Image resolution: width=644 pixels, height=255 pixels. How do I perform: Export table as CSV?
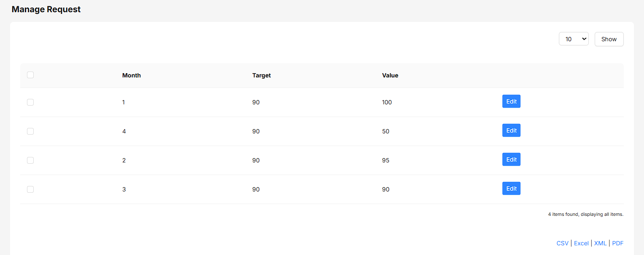562,243
